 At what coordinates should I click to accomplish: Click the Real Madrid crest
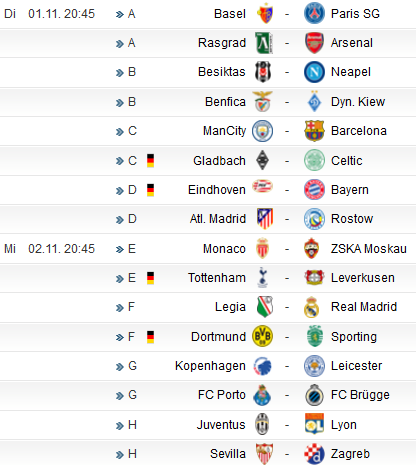tap(311, 307)
